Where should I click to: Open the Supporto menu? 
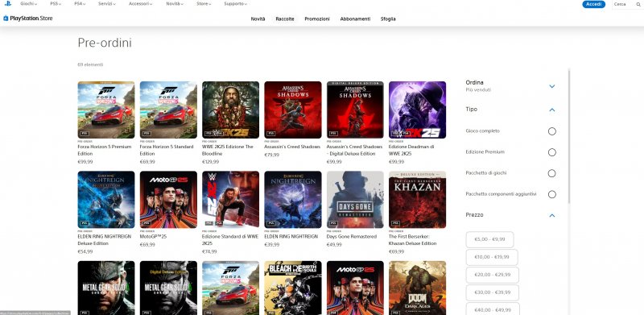click(x=235, y=4)
